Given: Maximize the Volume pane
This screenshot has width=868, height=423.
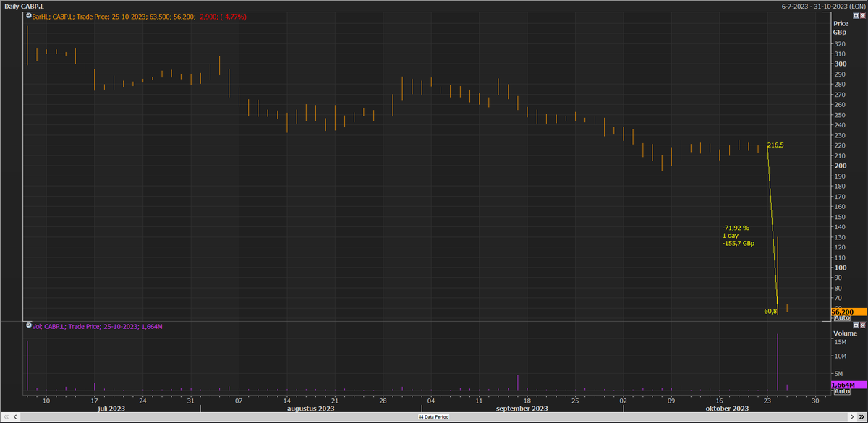Looking at the screenshot, I should [x=856, y=326].
